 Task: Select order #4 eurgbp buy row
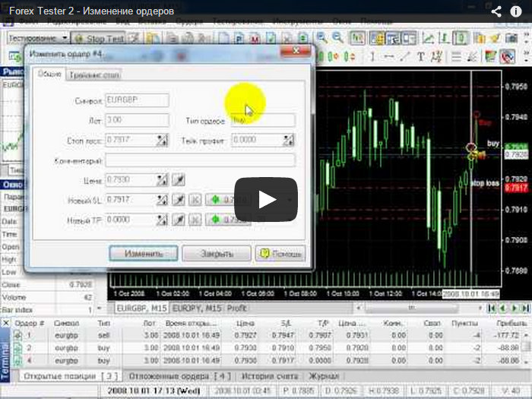[266, 360]
